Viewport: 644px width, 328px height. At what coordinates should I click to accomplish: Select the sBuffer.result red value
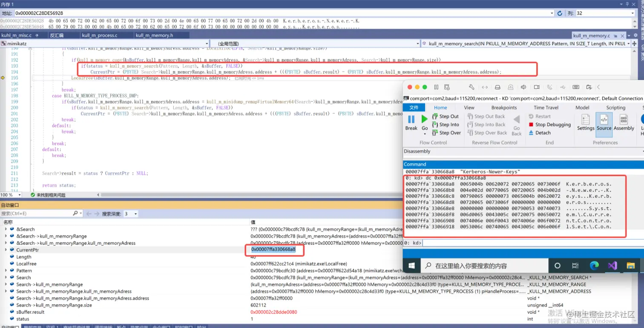tap(273, 312)
